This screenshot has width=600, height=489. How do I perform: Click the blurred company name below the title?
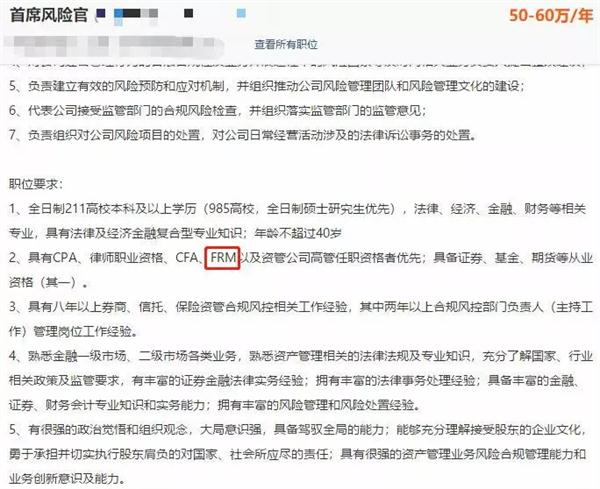point(114,43)
